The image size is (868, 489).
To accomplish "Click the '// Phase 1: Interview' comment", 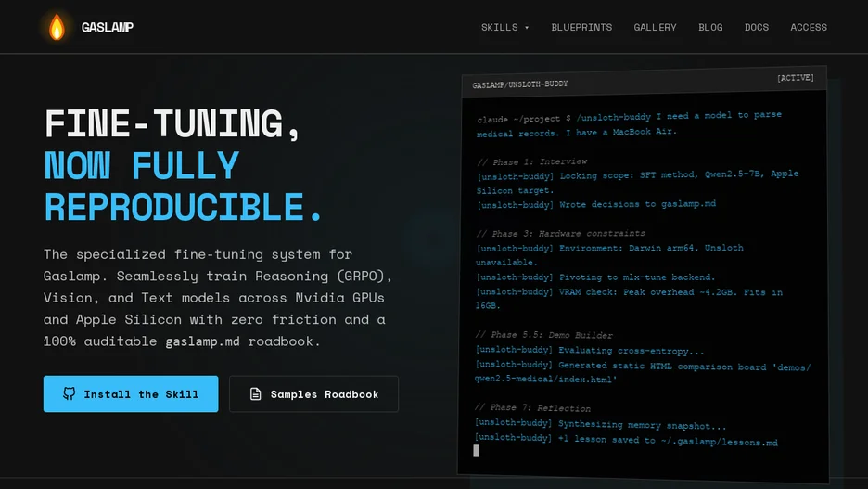I will 532,161.
